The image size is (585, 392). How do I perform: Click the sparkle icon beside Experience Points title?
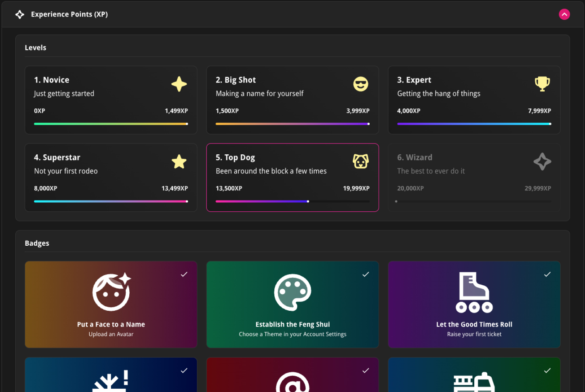pyautogui.click(x=20, y=15)
